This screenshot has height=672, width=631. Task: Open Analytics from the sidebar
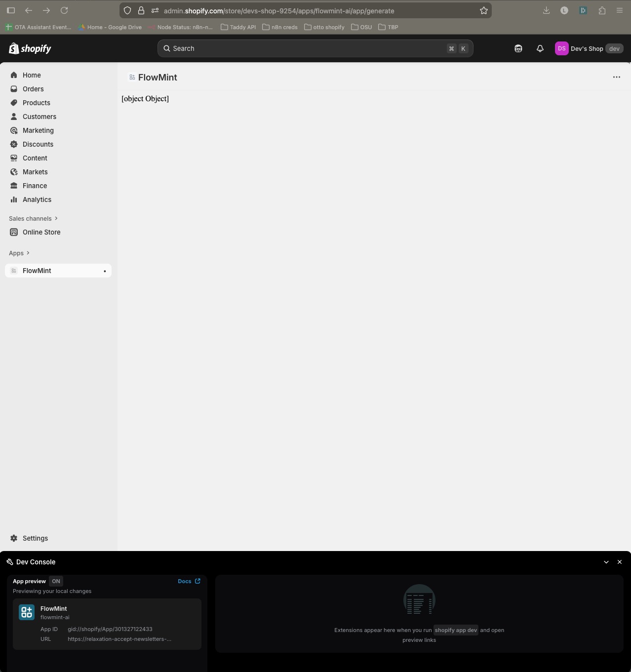coord(37,199)
